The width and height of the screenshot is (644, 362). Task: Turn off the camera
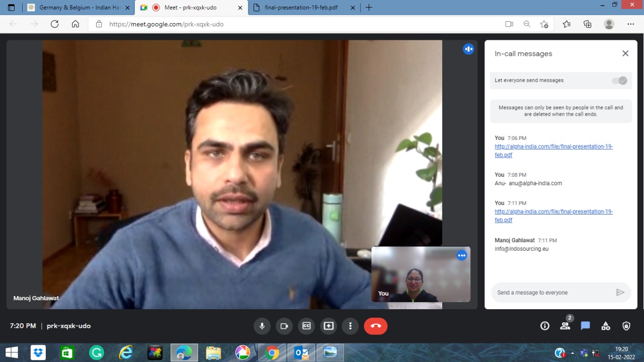click(x=284, y=326)
